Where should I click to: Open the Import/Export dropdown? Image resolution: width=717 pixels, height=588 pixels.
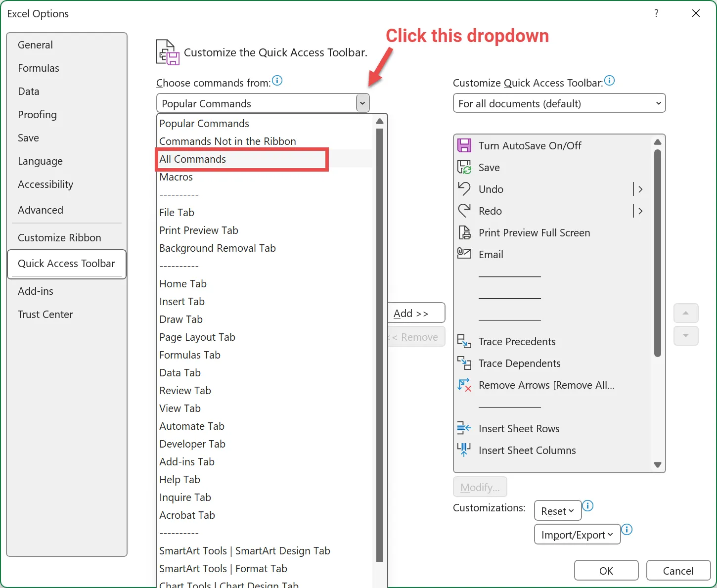coord(577,535)
